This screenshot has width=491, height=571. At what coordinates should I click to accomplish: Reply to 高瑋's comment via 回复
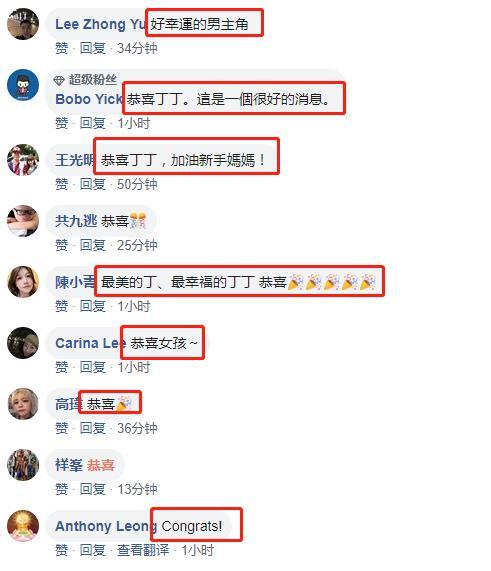(93, 428)
